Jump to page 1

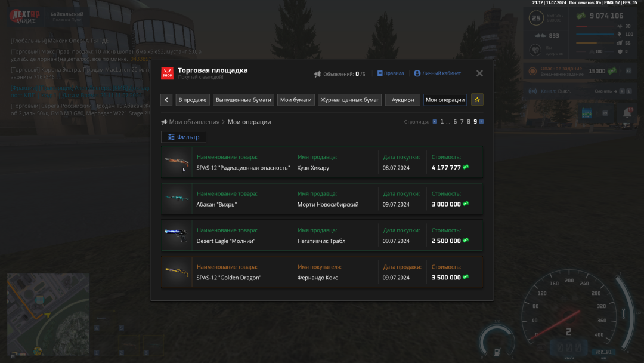pos(442,122)
